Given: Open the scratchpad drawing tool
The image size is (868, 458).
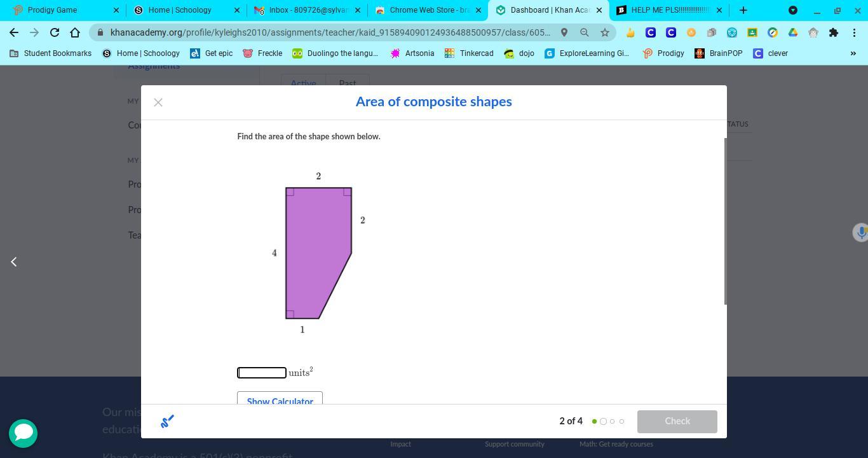Looking at the screenshot, I should 167,421.
